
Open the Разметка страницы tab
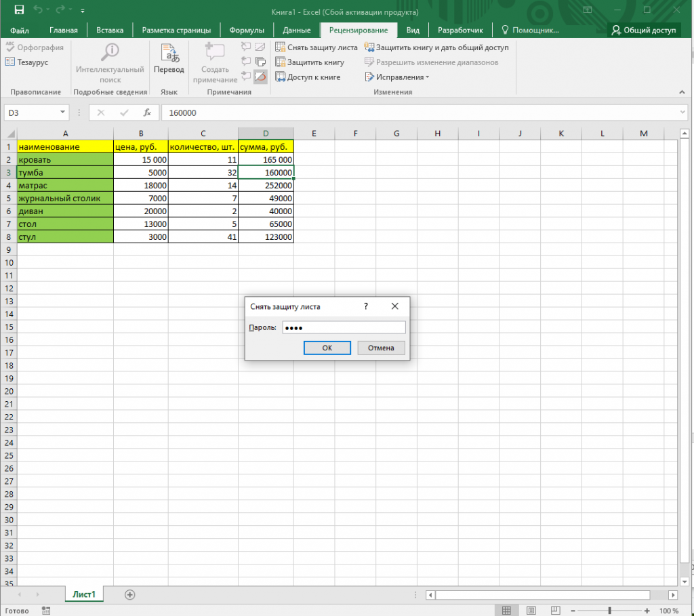pyautogui.click(x=176, y=30)
